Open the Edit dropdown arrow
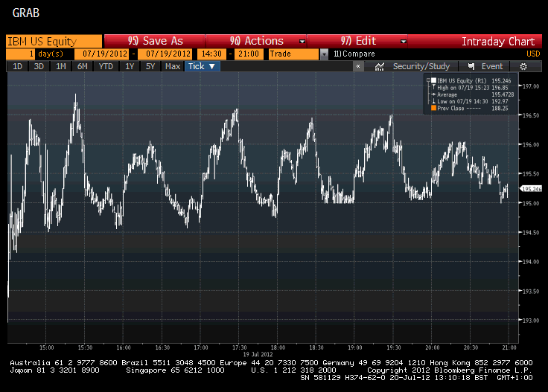 [404, 42]
